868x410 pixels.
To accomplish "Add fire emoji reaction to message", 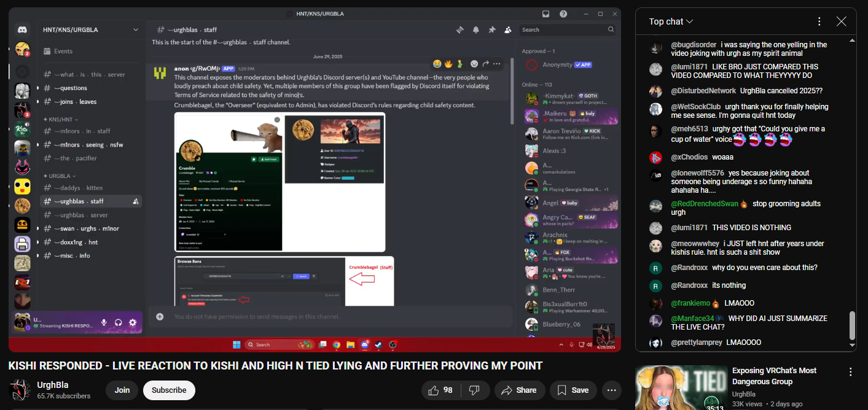I will point(448,64).
